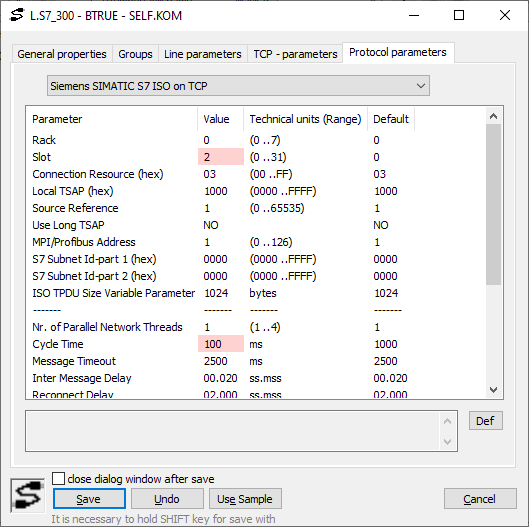Screen dimensions: 529x527
Task: Select the highlighted Cycle Time value 100
Action: 221,344
